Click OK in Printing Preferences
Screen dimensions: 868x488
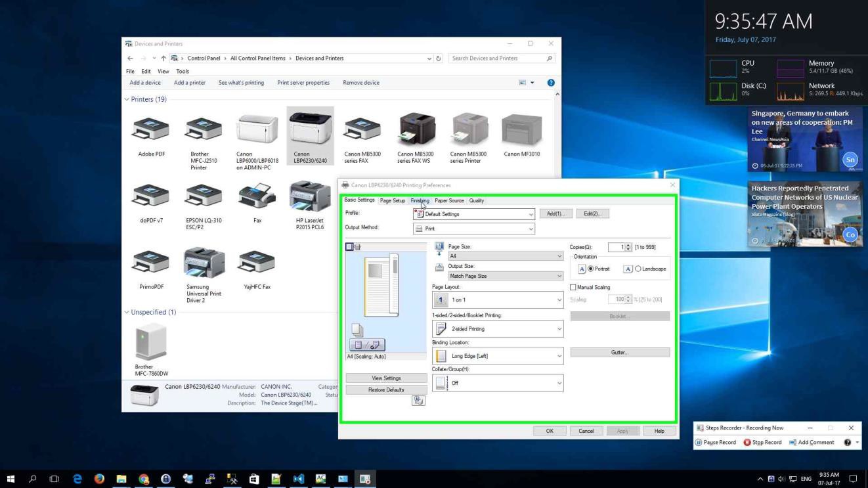[550, 431]
